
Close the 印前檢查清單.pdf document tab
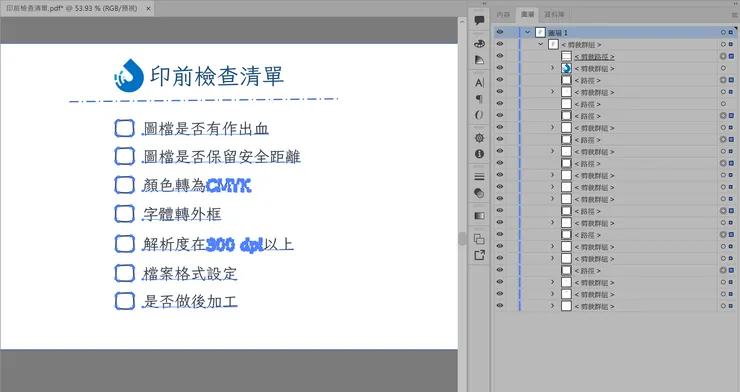click(148, 8)
